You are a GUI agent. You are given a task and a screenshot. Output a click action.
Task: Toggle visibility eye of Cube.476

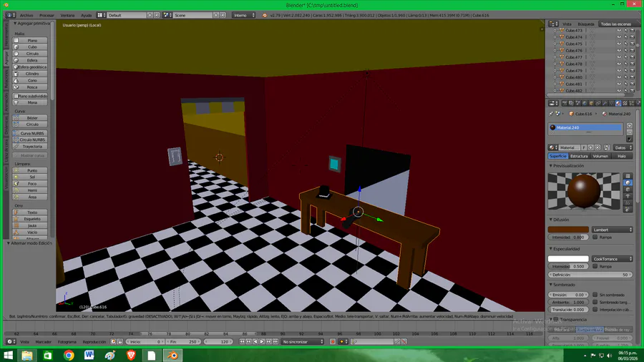pyautogui.click(x=619, y=51)
